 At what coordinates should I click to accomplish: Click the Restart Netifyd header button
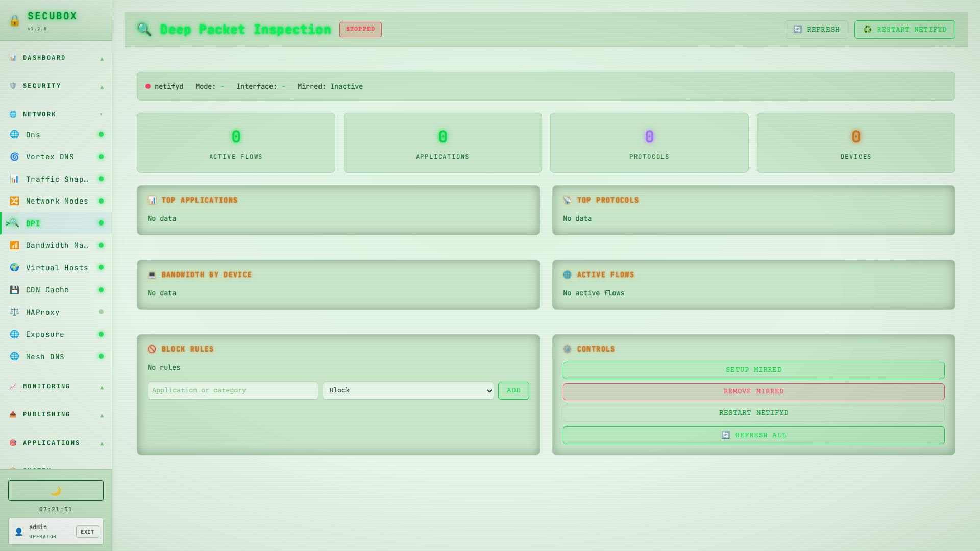coord(904,30)
